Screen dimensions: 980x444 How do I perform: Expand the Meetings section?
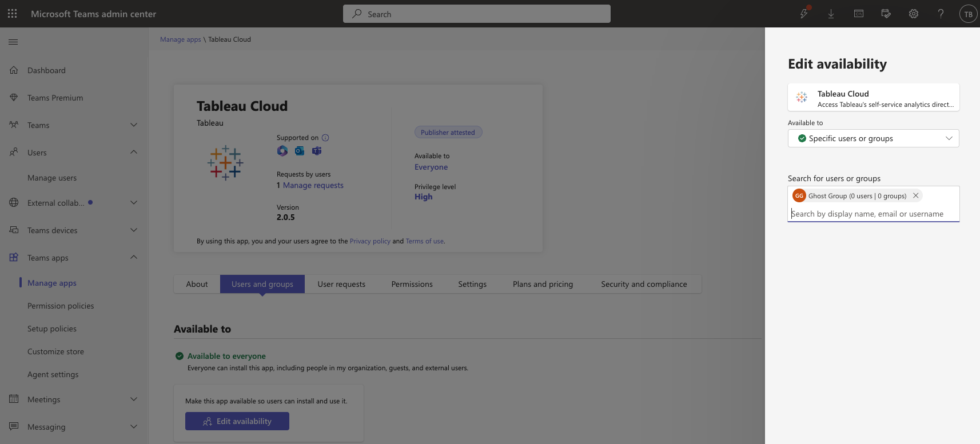(x=134, y=399)
